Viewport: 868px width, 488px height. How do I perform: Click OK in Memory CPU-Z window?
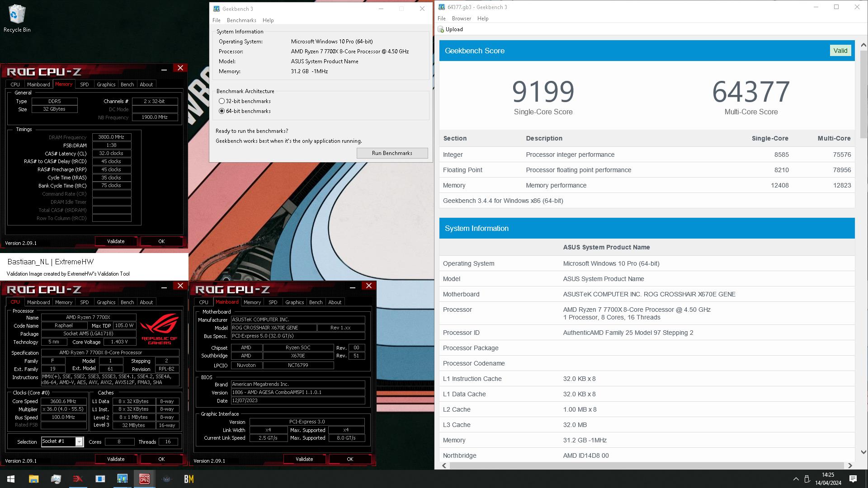[x=161, y=241]
